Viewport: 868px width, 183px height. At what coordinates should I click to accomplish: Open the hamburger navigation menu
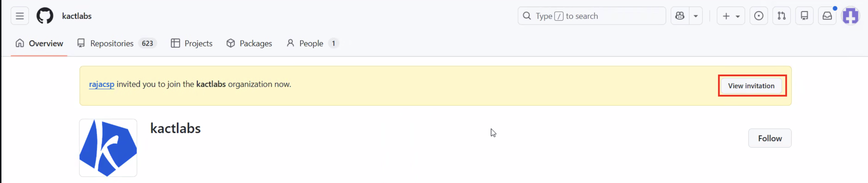click(20, 16)
